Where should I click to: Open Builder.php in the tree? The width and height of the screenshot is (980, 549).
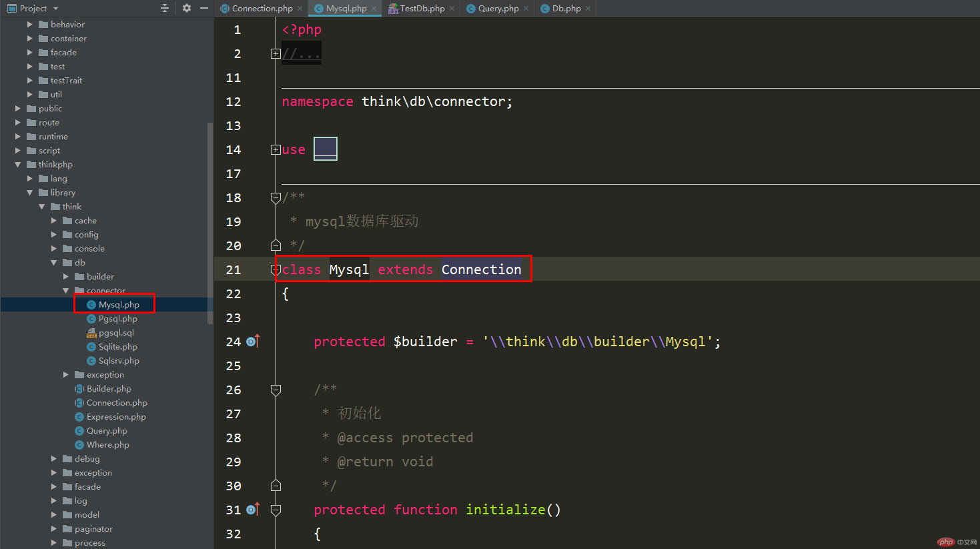109,389
